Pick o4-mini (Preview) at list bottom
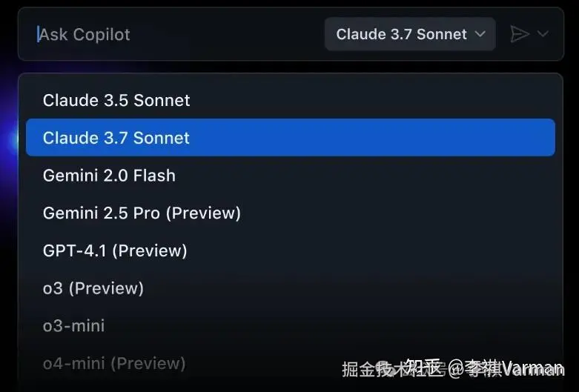The width and height of the screenshot is (579, 392). [114, 364]
